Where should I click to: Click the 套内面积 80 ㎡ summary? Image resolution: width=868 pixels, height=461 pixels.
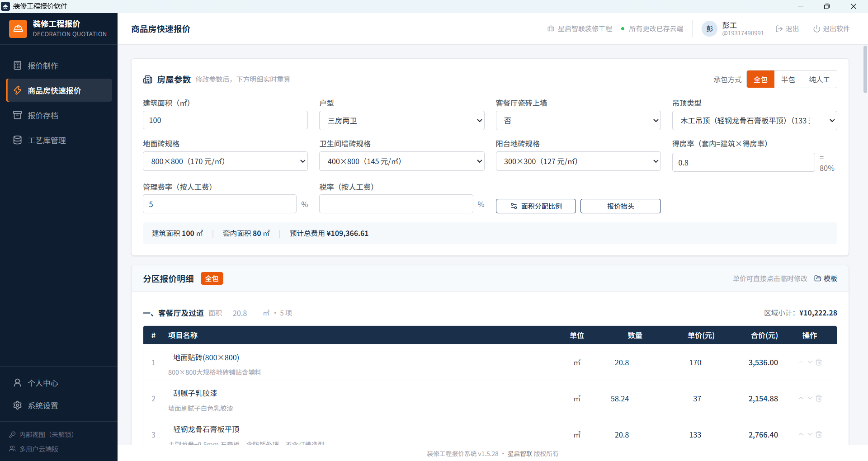[246, 233]
